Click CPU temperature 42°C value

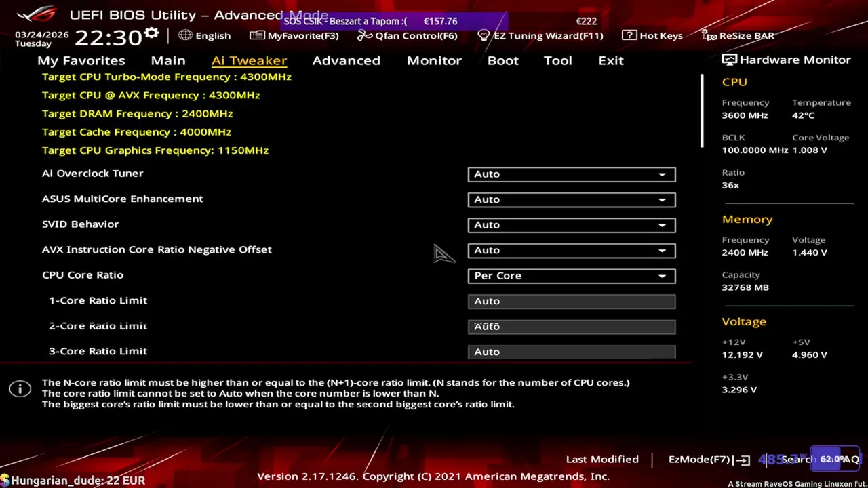click(x=803, y=115)
